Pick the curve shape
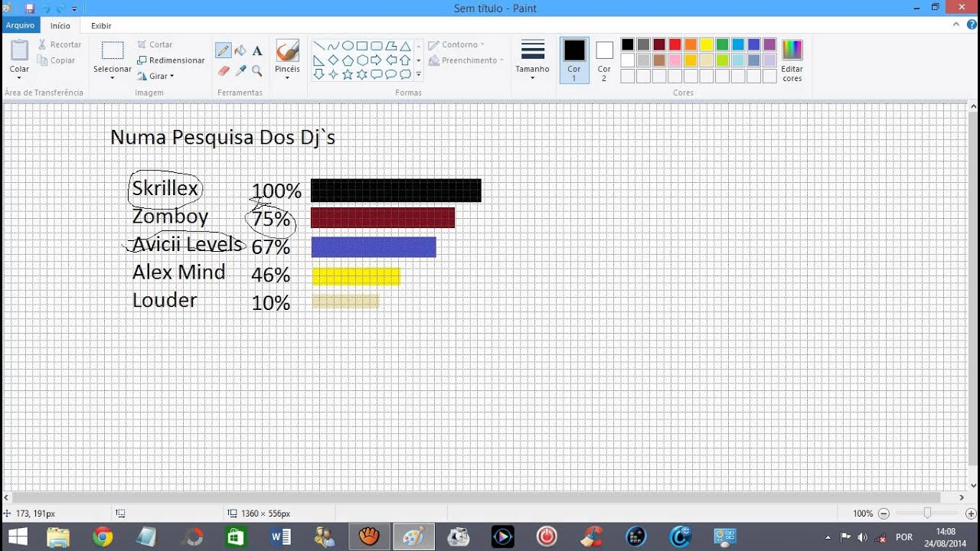 tap(333, 46)
